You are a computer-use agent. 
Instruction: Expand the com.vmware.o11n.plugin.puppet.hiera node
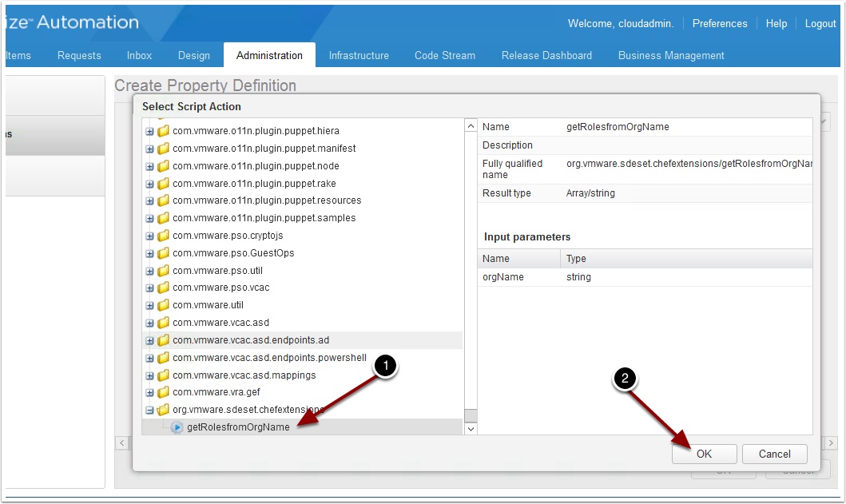149,132
